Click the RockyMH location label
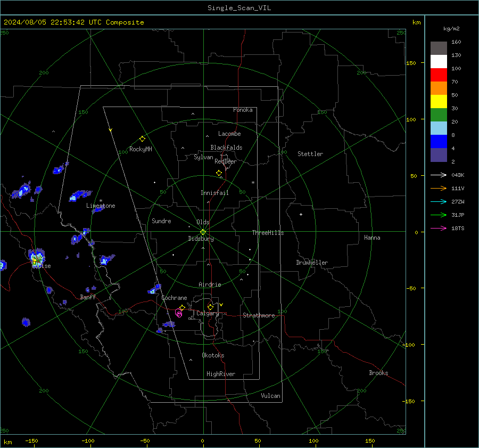The height and width of the screenshot is (448, 479). (141, 149)
